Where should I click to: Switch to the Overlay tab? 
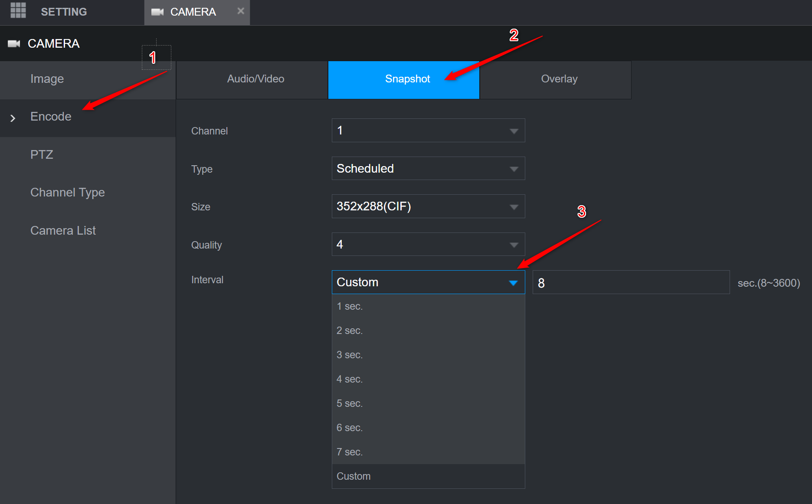coord(559,79)
